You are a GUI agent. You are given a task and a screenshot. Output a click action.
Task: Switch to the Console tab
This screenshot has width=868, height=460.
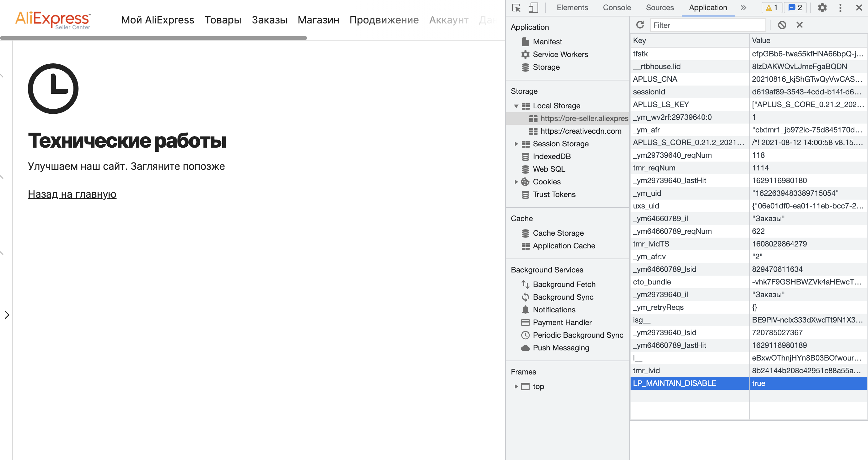[x=616, y=7]
